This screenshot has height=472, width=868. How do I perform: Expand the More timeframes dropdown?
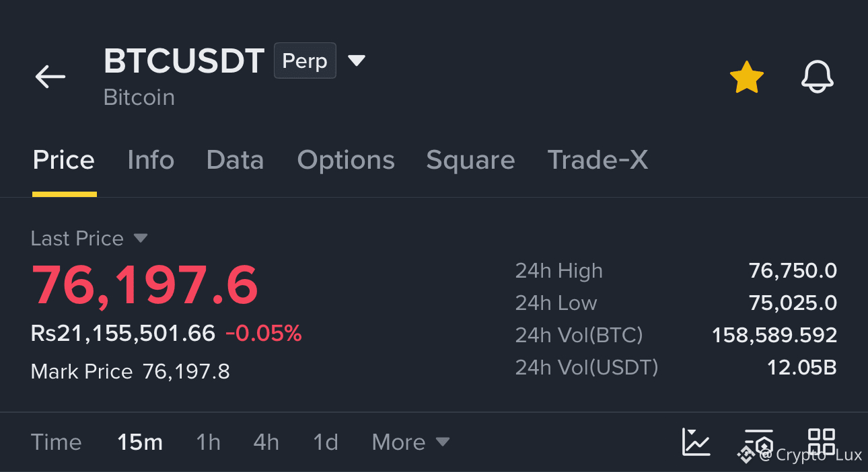410,442
